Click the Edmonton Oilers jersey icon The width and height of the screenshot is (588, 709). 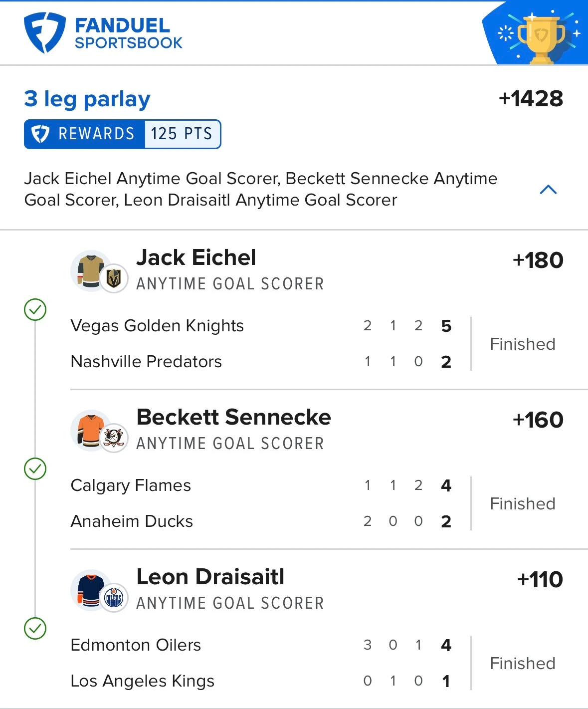click(91, 590)
